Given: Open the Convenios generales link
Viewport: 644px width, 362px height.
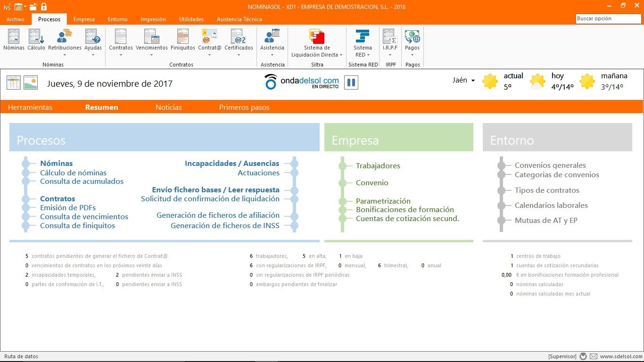Looking at the screenshot, I should [550, 165].
